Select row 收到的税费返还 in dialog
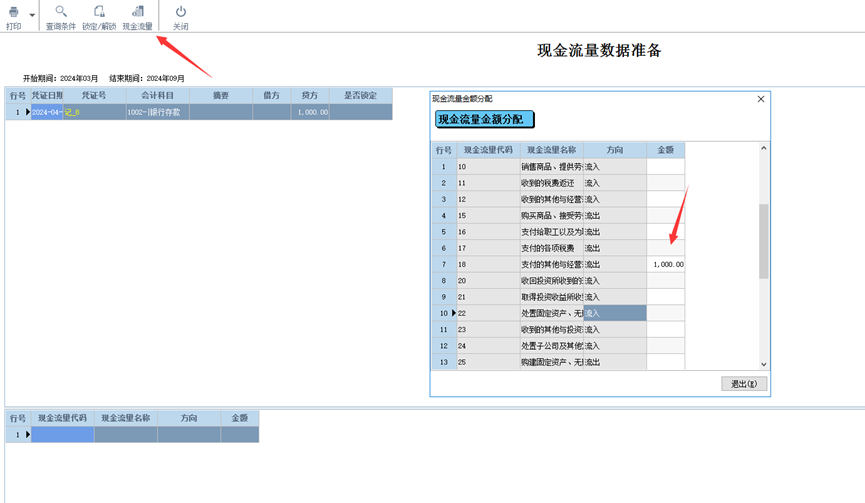Screen dimensions: 865x503 558,183
